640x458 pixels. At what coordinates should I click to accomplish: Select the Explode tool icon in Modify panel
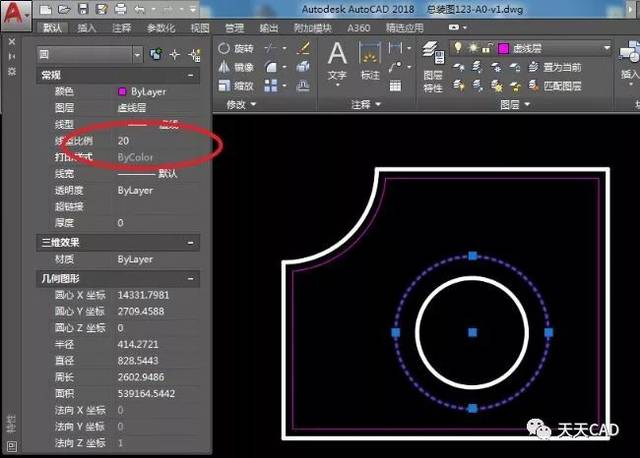coord(303,66)
